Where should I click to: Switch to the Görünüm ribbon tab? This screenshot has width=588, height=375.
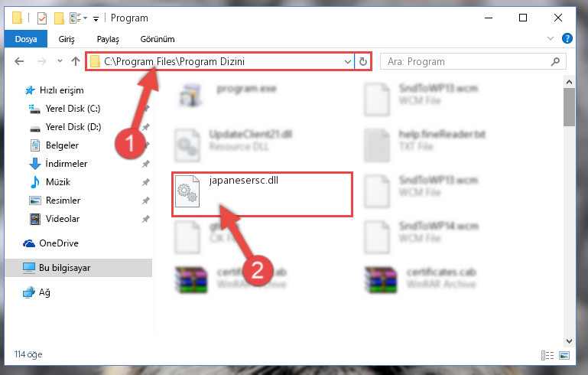[157, 39]
